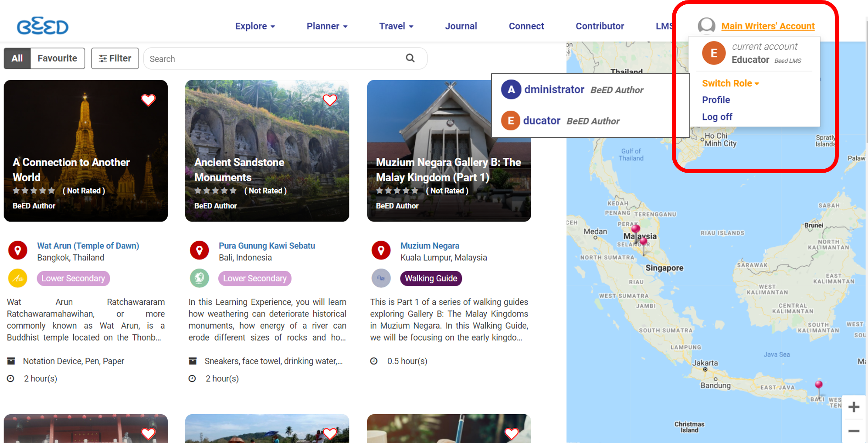Select Profile from account menu
Screen dimensions: 868x443
pyautogui.click(x=716, y=100)
